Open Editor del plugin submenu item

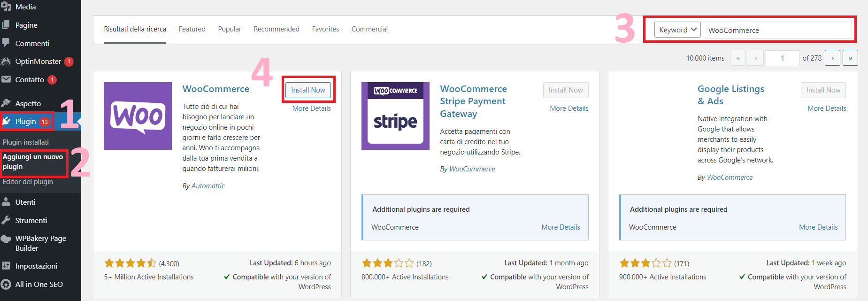[x=28, y=182]
